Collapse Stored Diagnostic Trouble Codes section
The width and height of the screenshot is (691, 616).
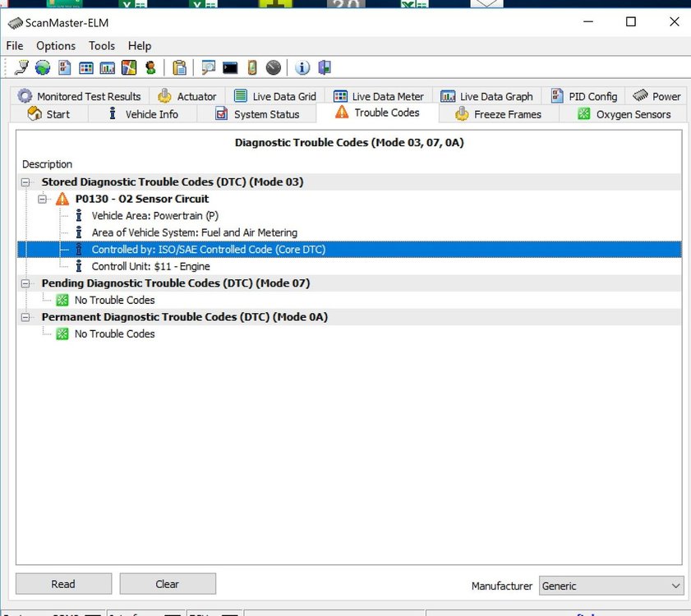[25, 182]
